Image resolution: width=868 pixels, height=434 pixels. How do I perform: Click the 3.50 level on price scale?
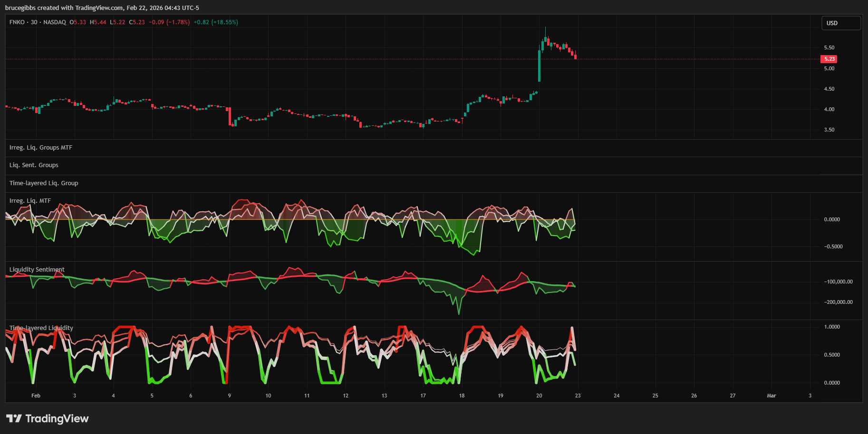(x=829, y=130)
